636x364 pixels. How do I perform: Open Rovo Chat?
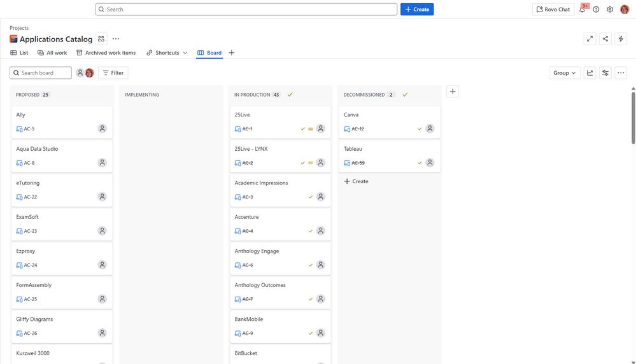click(553, 10)
